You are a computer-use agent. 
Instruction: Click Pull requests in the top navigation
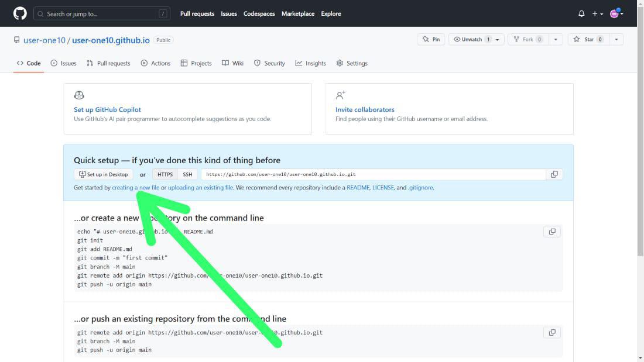197,13
